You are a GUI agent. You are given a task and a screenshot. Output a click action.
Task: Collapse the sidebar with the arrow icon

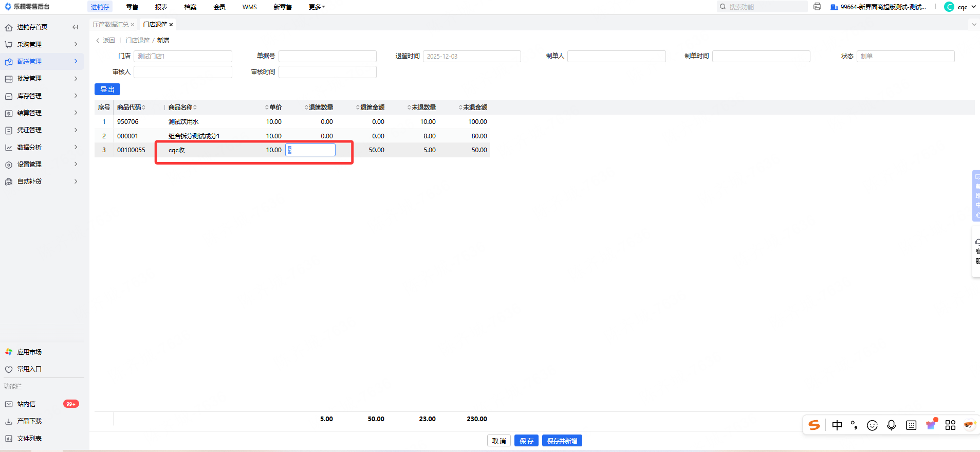(x=76, y=27)
